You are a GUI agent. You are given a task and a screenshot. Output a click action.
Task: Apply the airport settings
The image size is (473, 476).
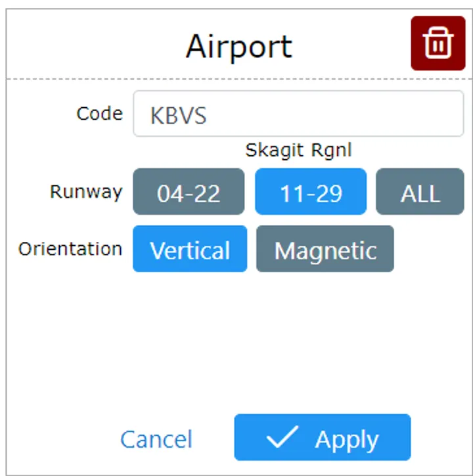click(x=322, y=438)
